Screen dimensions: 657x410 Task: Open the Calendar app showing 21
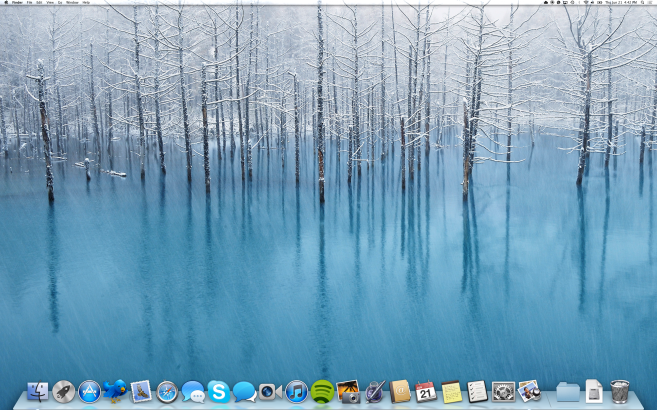click(x=425, y=391)
